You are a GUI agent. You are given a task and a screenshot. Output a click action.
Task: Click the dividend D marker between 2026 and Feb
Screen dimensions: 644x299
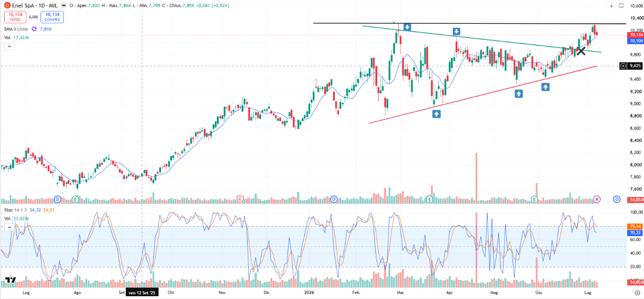coord(334,199)
